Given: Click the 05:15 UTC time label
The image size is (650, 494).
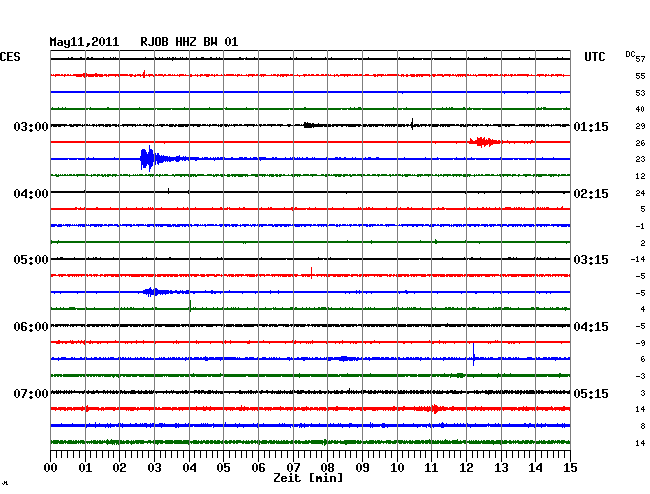Looking at the screenshot, I should [x=591, y=393].
